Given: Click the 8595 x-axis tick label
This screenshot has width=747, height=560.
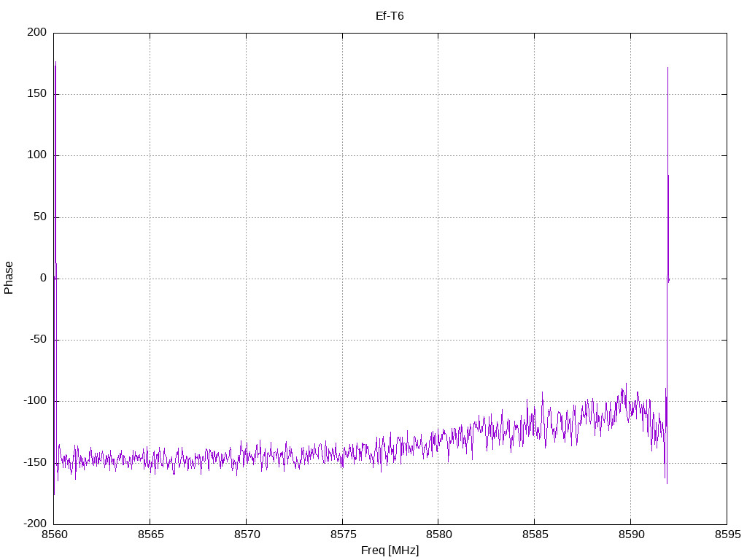Looking at the screenshot, I should 727,535.
